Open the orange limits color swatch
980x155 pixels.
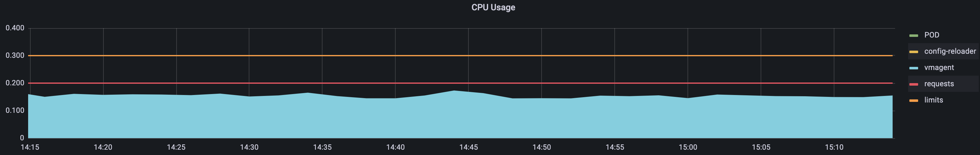pyautogui.click(x=913, y=101)
